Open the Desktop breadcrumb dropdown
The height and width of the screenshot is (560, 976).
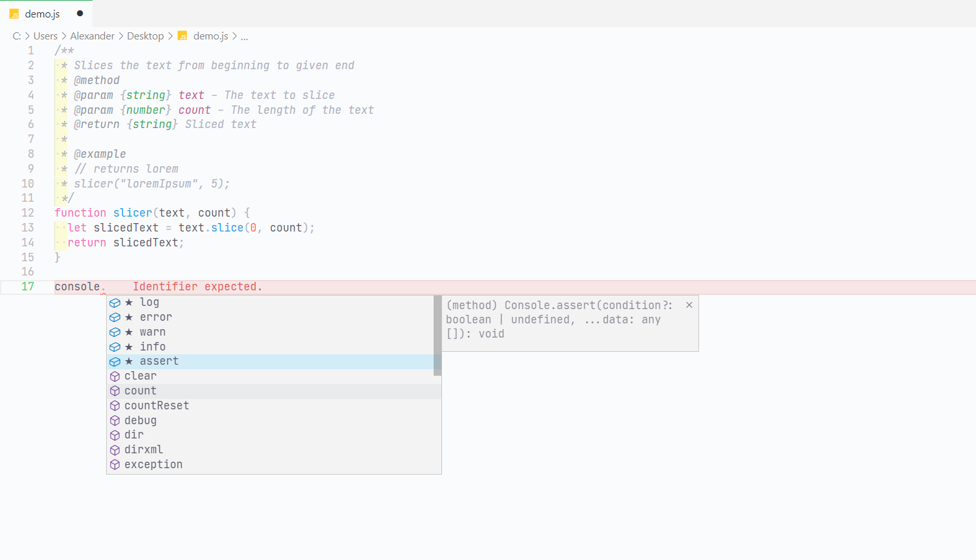(145, 36)
